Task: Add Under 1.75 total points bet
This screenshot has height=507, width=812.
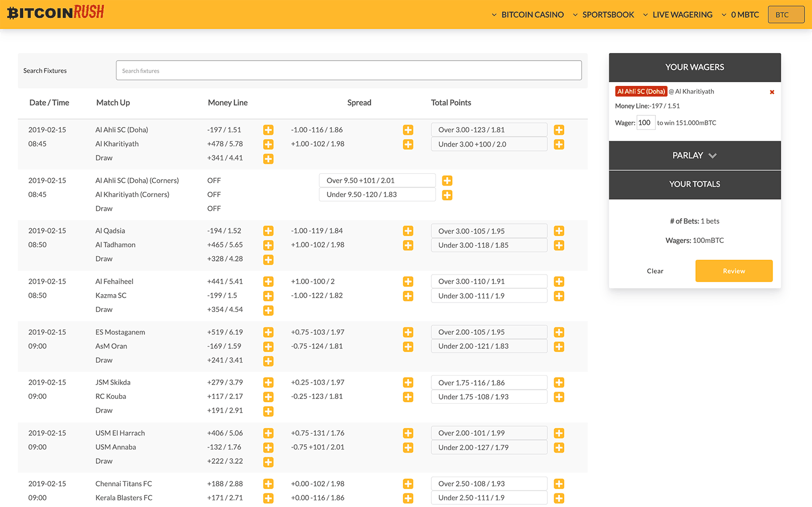Action: tap(559, 397)
